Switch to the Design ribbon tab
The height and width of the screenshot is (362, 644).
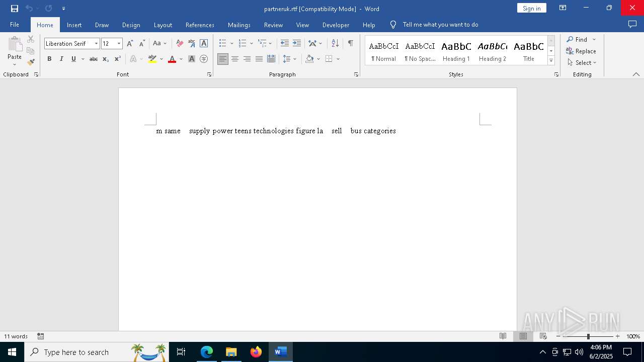[131, 25]
